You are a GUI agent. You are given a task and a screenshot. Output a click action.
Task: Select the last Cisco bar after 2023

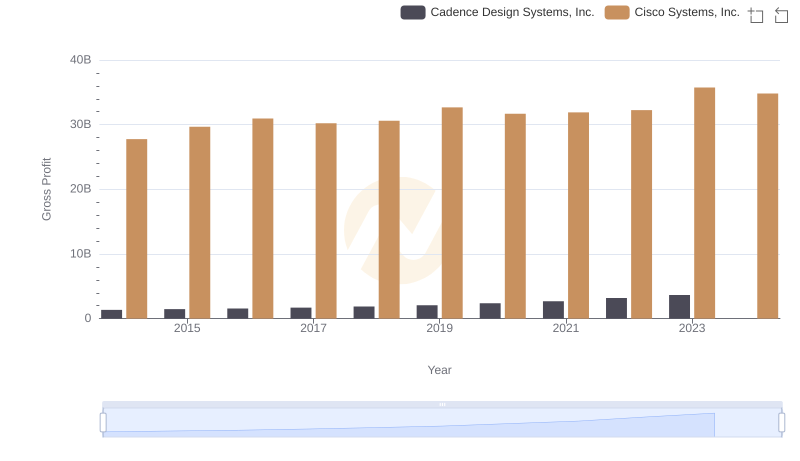767,206
